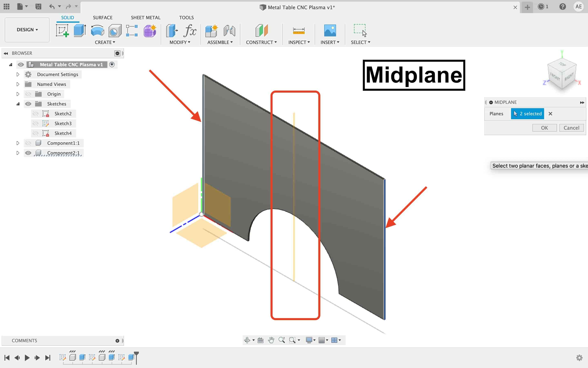Click Cancel in Midplane dialog
588x368 pixels.
coord(571,128)
